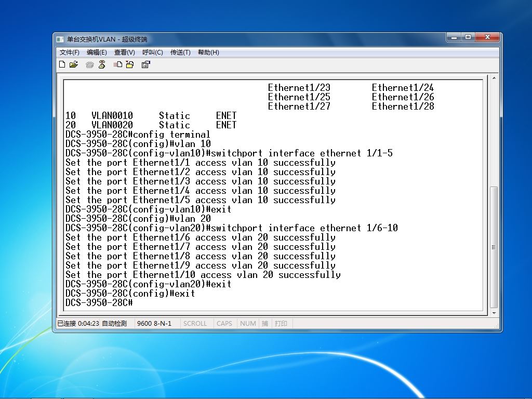Click the New connection toolbar icon
The image size is (532, 399).
point(62,64)
